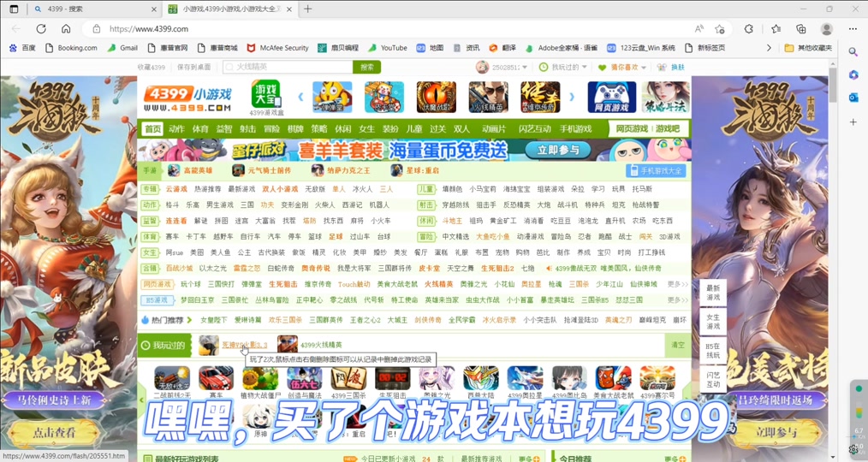Open the 赛车 game thumbnail
Image resolution: width=868 pixels, height=462 pixels.
[x=216, y=378]
